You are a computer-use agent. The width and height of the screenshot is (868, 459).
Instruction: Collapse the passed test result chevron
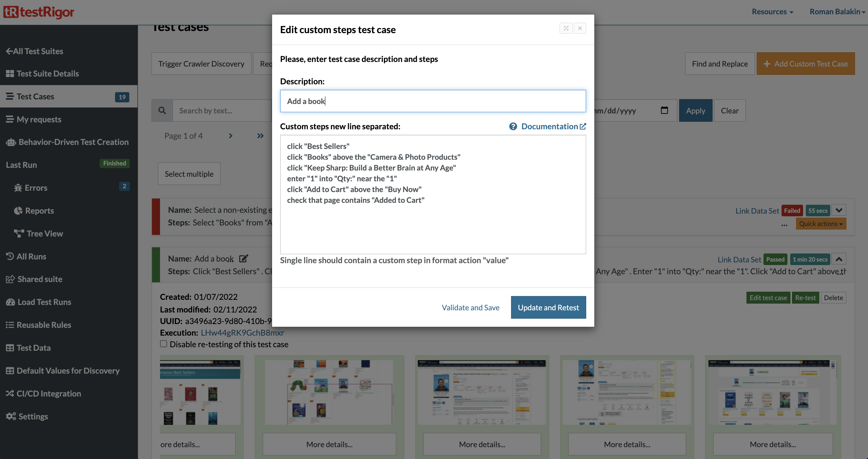pyautogui.click(x=839, y=259)
